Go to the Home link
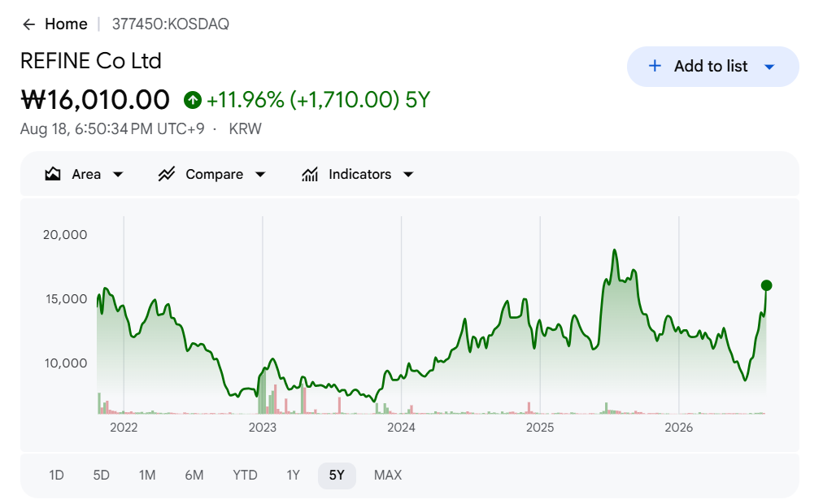The width and height of the screenshot is (823, 504). click(66, 24)
